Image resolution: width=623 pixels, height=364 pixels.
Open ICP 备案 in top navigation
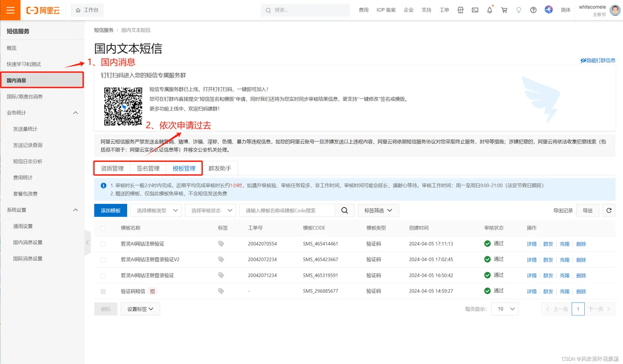point(386,10)
